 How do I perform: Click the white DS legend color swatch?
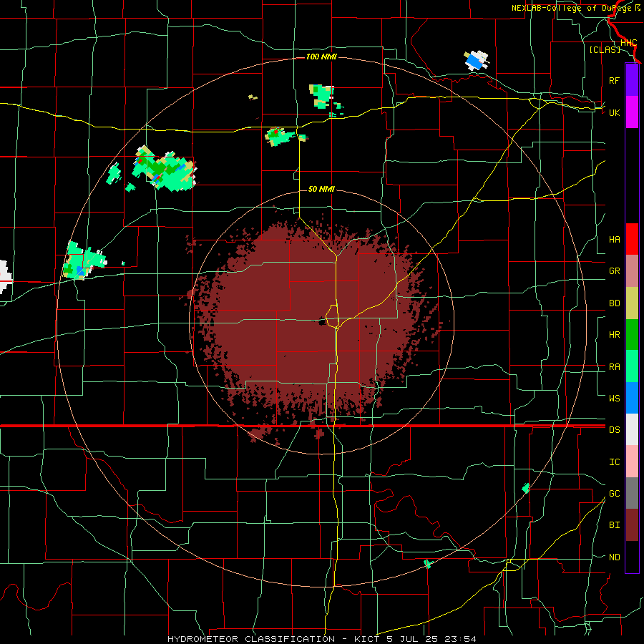pyautogui.click(x=632, y=429)
